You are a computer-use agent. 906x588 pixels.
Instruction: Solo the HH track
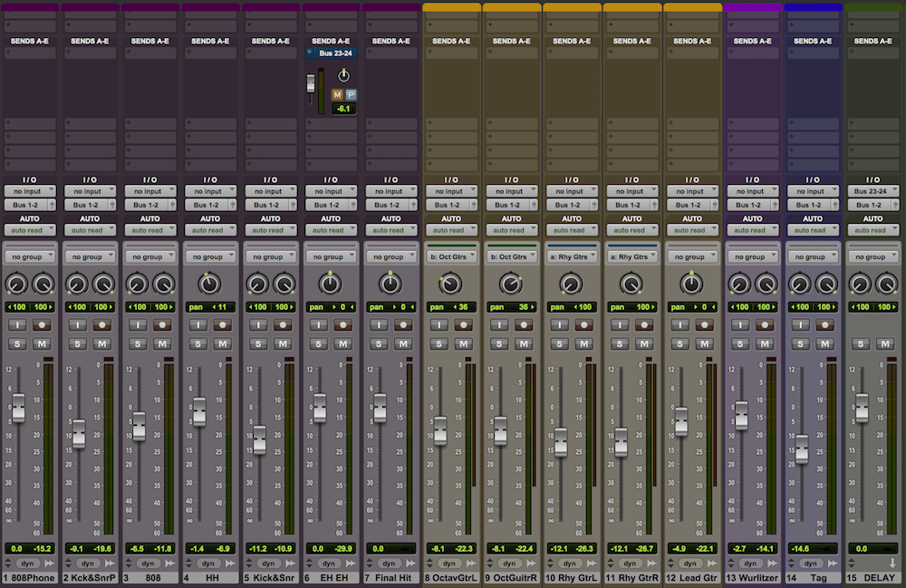[x=198, y=342]
